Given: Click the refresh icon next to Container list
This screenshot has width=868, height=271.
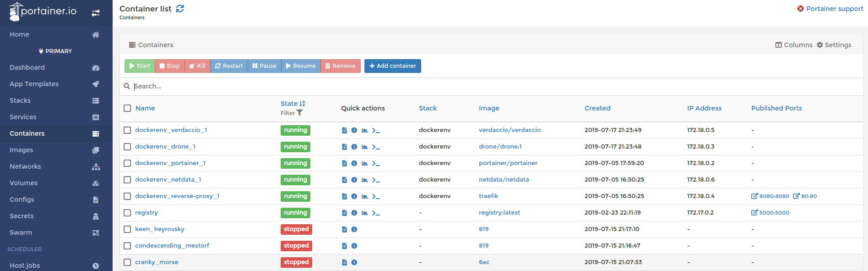Looking at the screenshot, I should click(180, 9).
